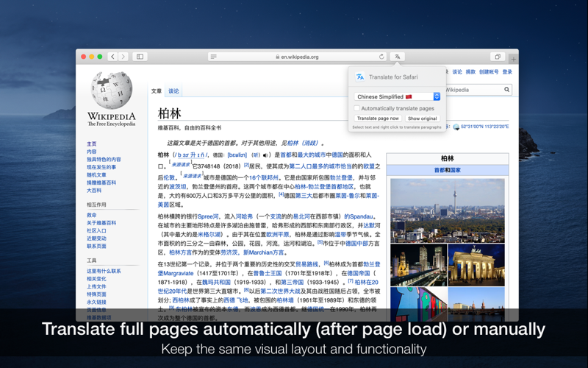Click the 波茨坦 link in the article
Image resolution: width=588 pixels, height=368 pixels.
click(178, 187)
